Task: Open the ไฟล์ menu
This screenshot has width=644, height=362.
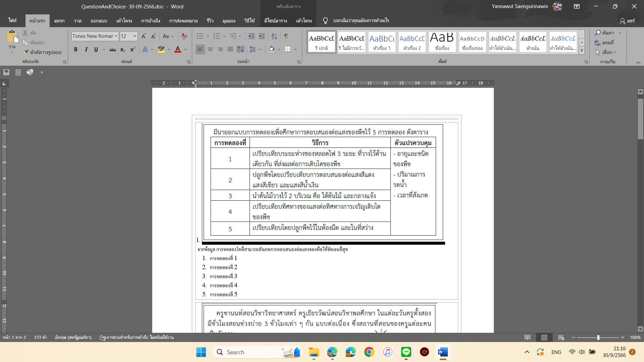Action: 12,20
